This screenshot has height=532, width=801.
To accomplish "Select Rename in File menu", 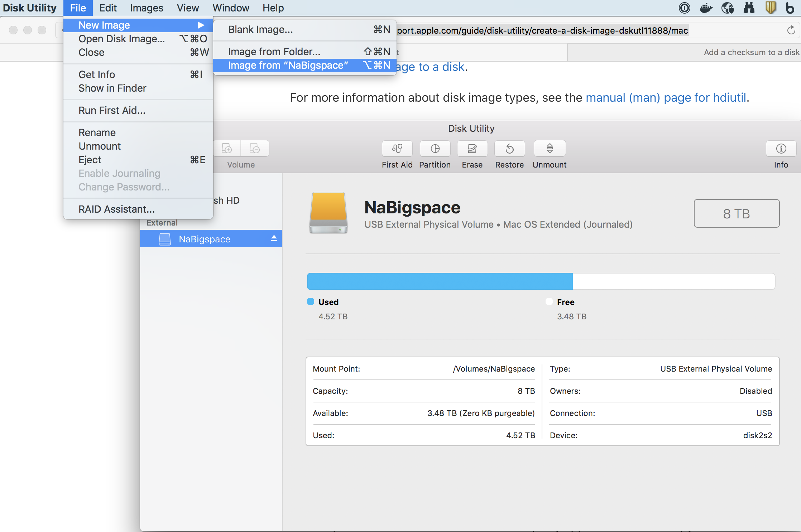I will [x=138, y=132].
